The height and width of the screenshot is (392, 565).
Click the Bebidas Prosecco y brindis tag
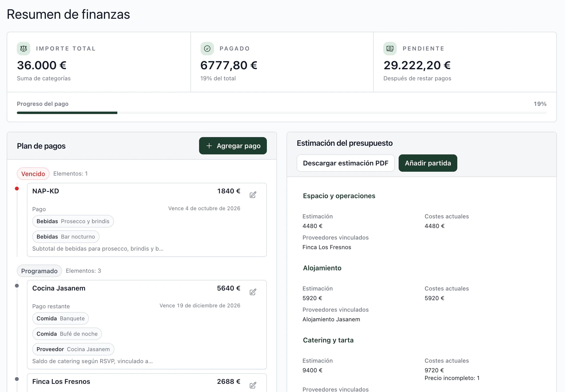point(73,221)
